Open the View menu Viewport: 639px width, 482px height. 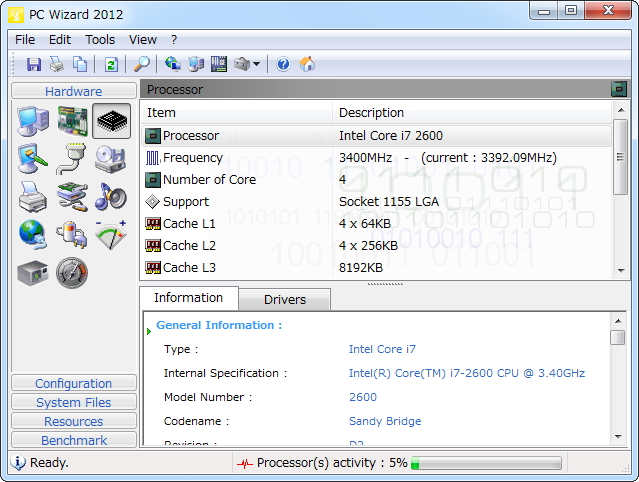pos(143,40)
